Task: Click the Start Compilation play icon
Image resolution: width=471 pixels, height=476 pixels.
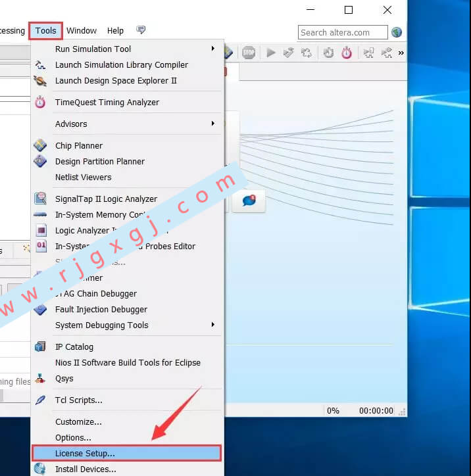Action: pyautogui.click(x=270, y=53)
